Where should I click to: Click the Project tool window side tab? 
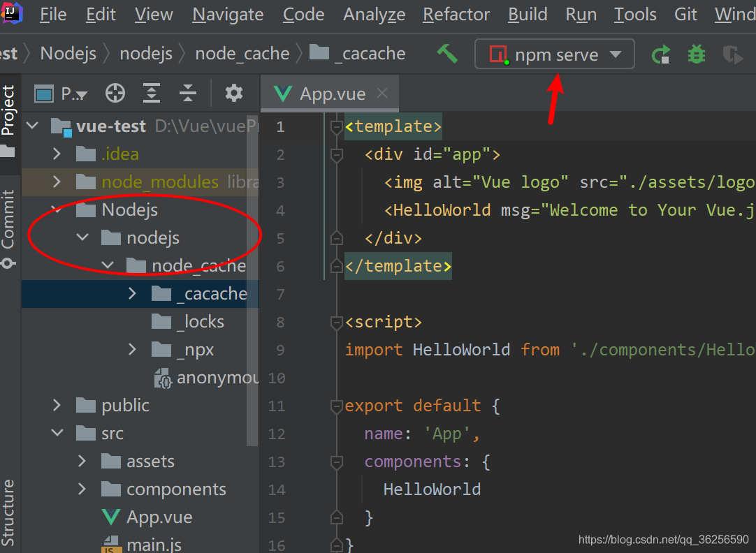[x=10, y=124]
